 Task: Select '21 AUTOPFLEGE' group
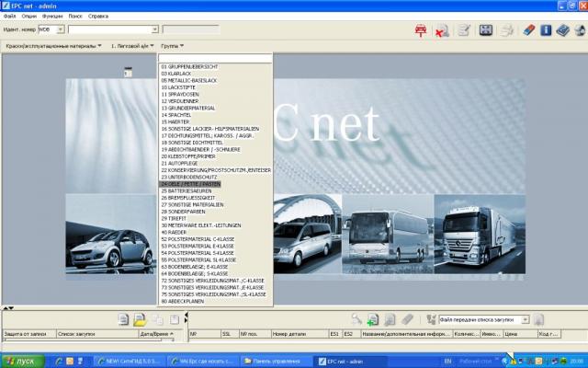(x=179, y=163)
